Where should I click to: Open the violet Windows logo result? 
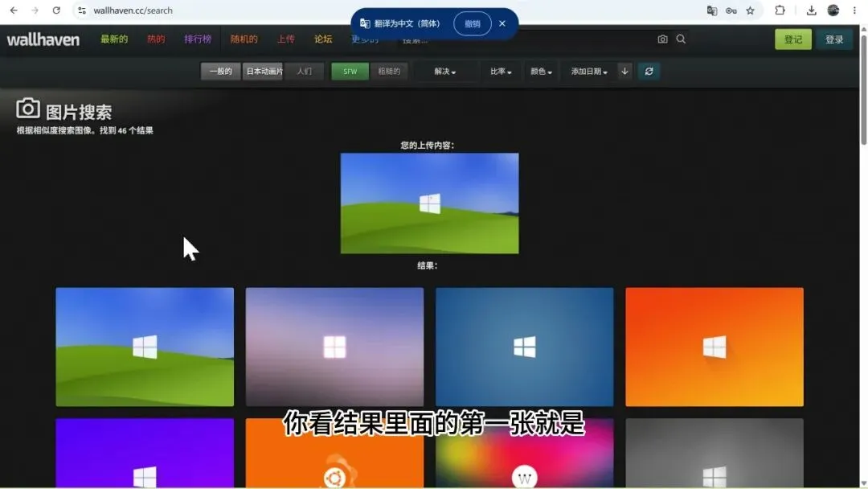[145, 453]
